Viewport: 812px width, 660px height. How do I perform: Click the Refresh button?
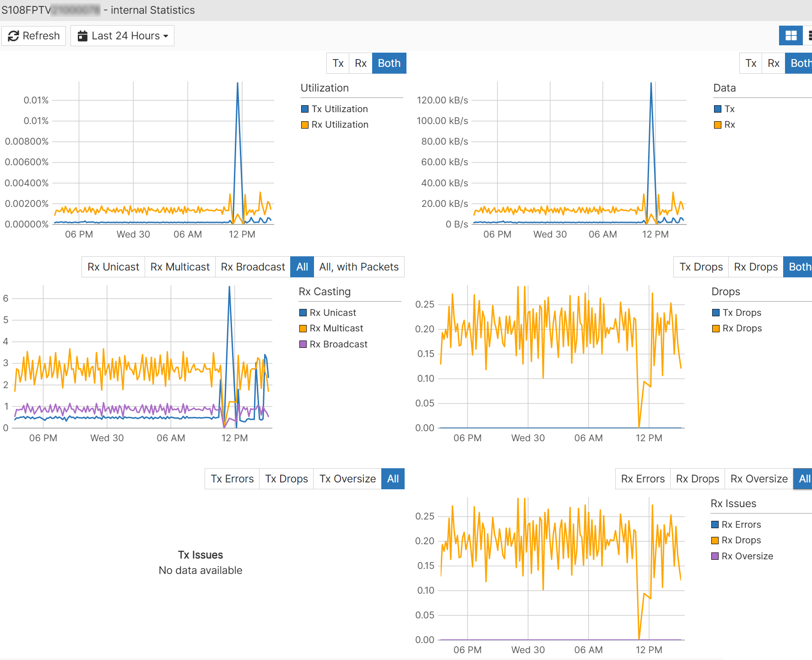point(34,36)
